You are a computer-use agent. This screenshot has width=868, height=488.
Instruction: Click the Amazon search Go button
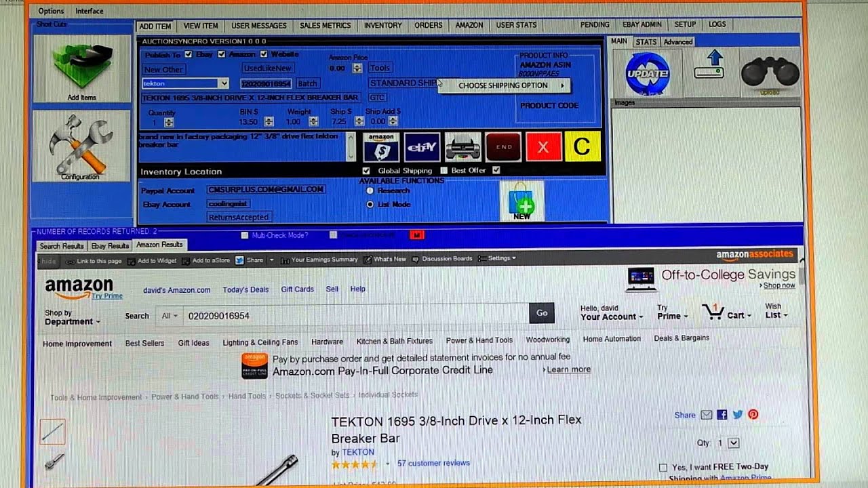542,313
